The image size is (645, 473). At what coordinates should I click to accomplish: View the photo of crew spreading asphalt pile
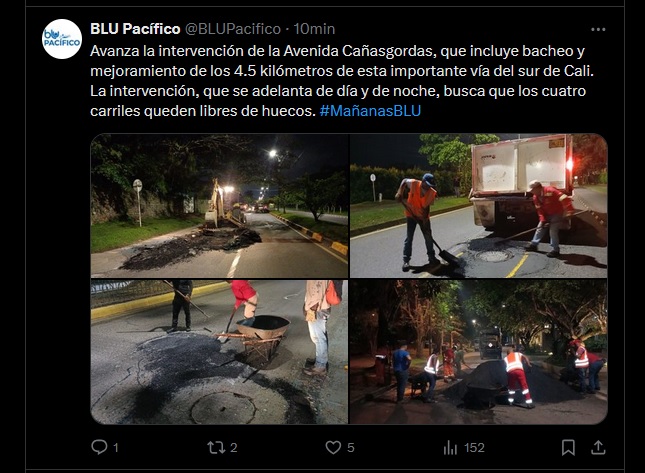(x=479, y=352)
